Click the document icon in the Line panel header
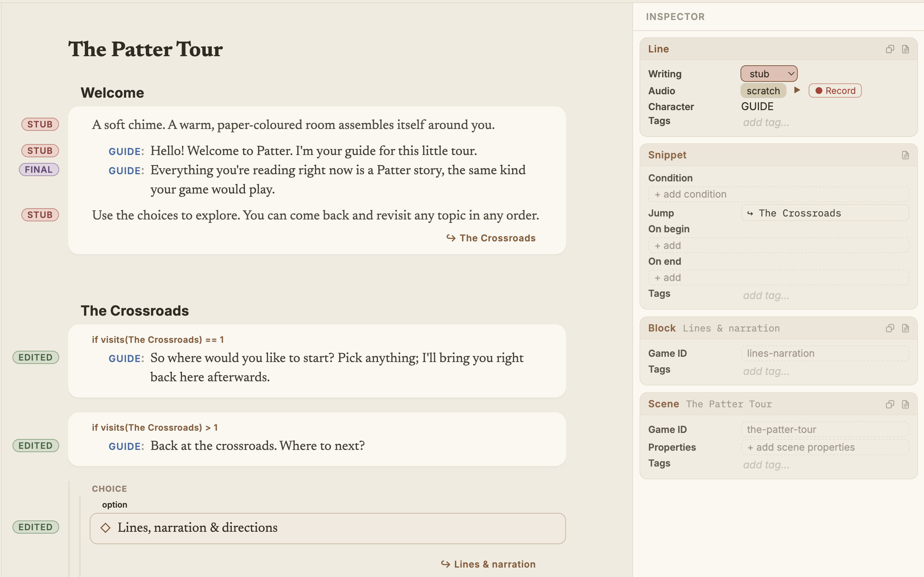The width and height of the screenshot is (924, 577). tap(905, 49)
